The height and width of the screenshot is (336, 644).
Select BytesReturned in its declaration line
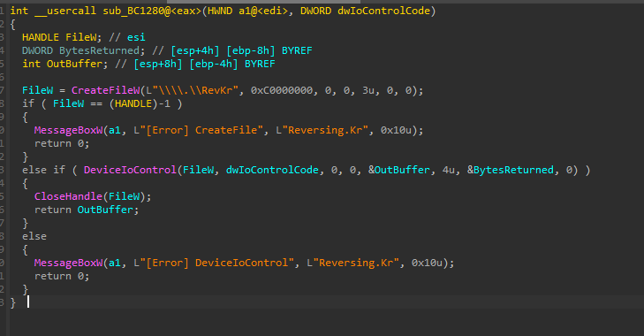coord(100,50)
